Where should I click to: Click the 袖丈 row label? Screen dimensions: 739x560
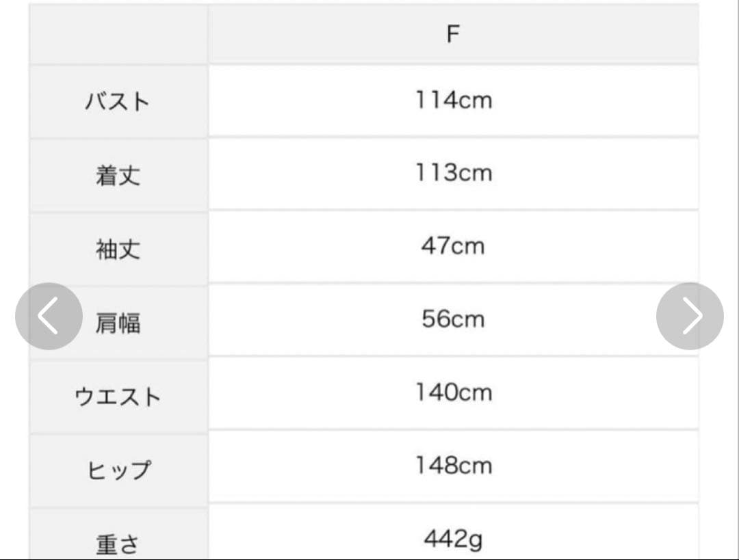pos(118,249)
